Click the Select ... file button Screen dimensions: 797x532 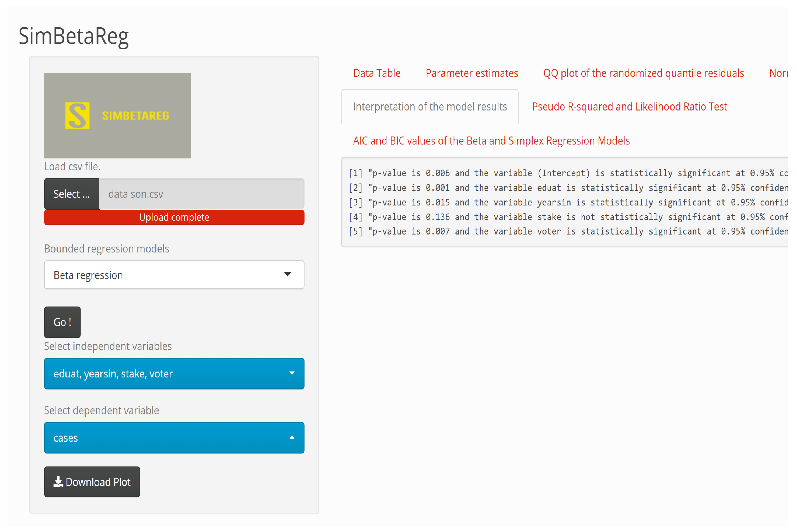pos(72,194)
